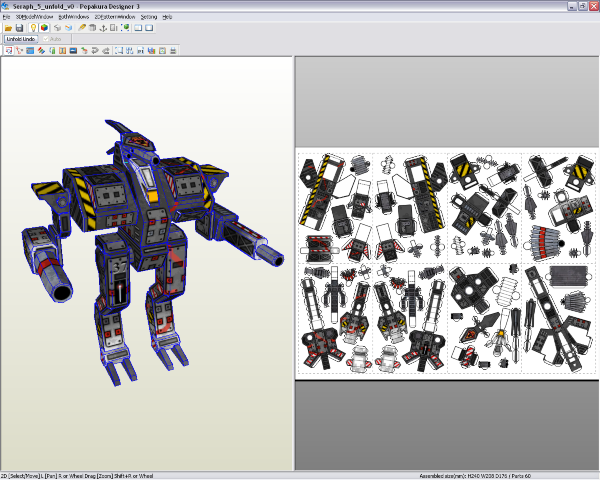Click the red-green cube icon in 2D toolbar
This screenshot has width=600, height=480.
[x=84, y=51]
